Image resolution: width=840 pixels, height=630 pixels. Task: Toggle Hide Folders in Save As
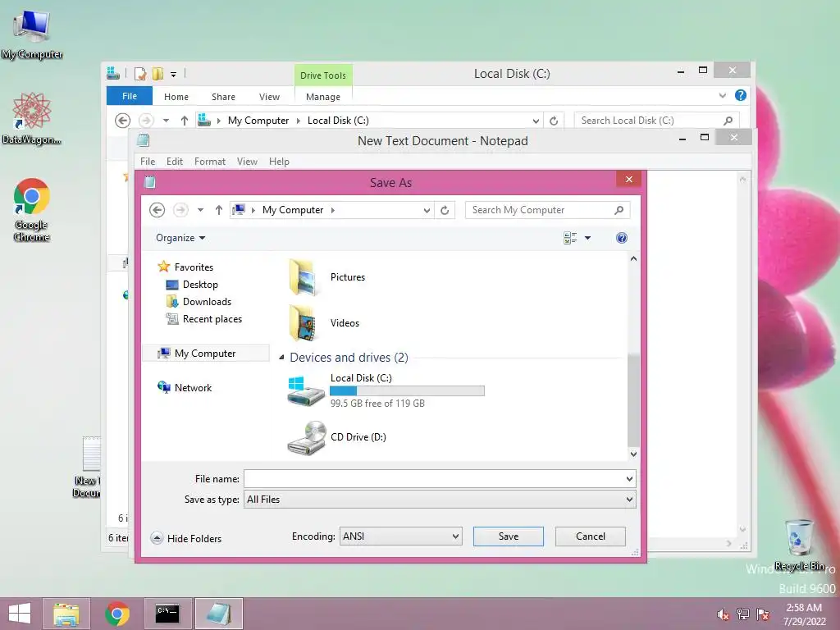186,538
